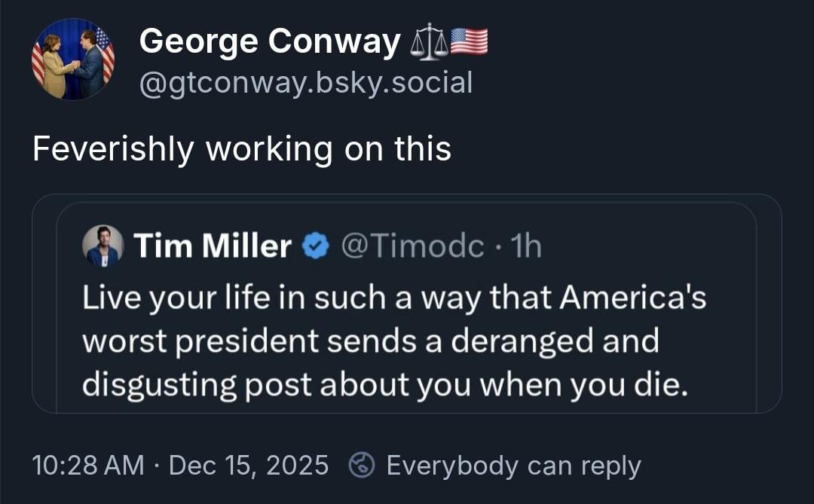This screenshot has height=504, width=814.
Task: Click the Dec 15, 2025 date
Action: (249, 466)
